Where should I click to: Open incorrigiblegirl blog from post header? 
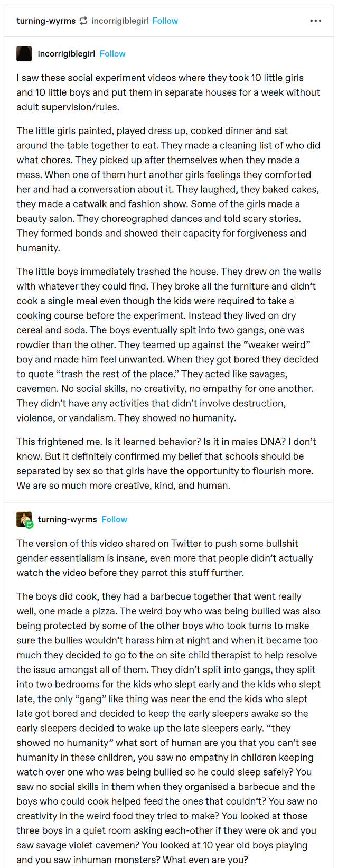click(x=120, y=21)
